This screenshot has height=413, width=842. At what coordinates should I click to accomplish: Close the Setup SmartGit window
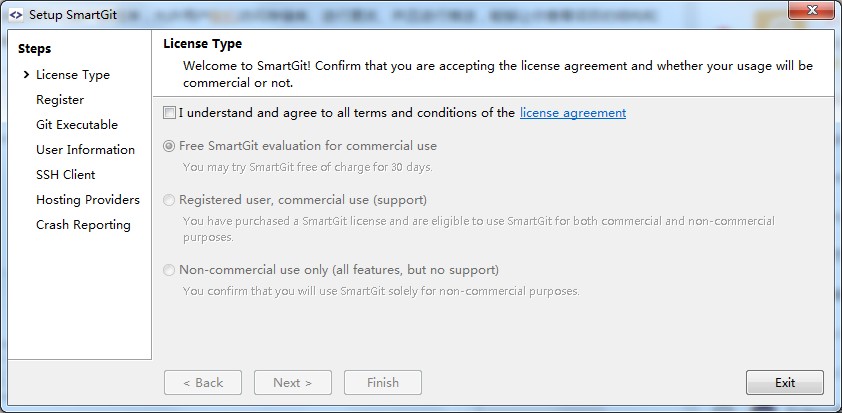811,10
